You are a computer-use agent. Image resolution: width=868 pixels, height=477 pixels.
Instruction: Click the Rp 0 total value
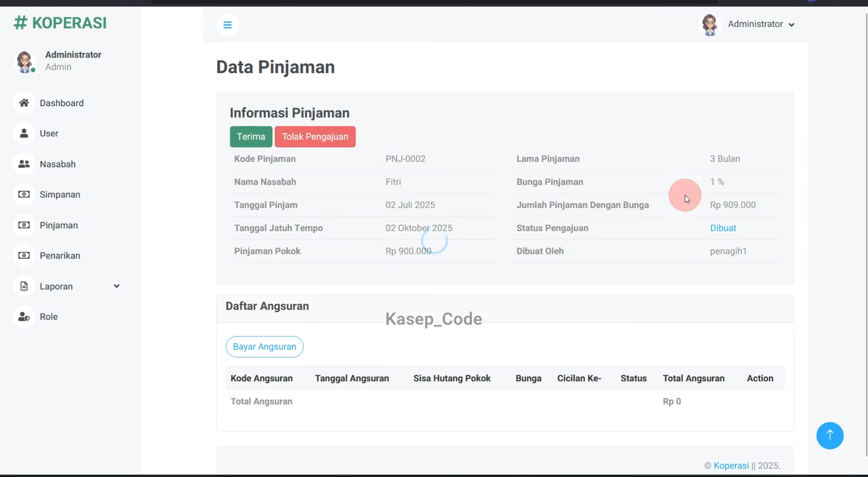tap(672, 401)
